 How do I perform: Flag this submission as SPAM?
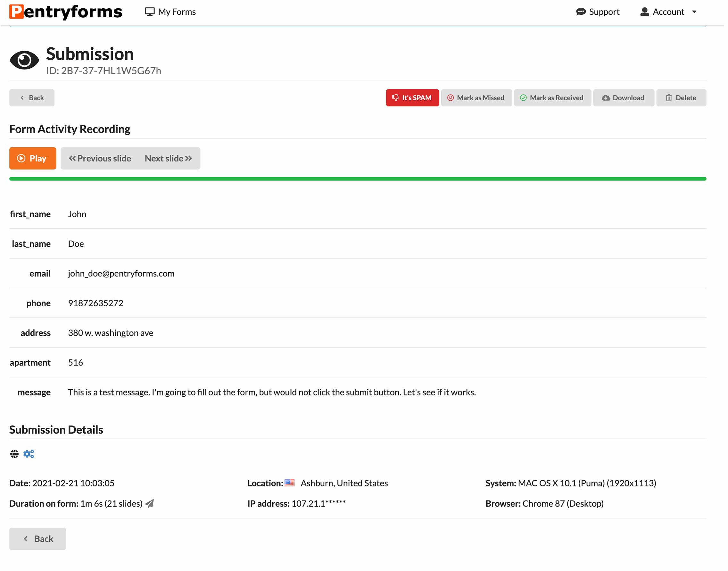(412, 98)
